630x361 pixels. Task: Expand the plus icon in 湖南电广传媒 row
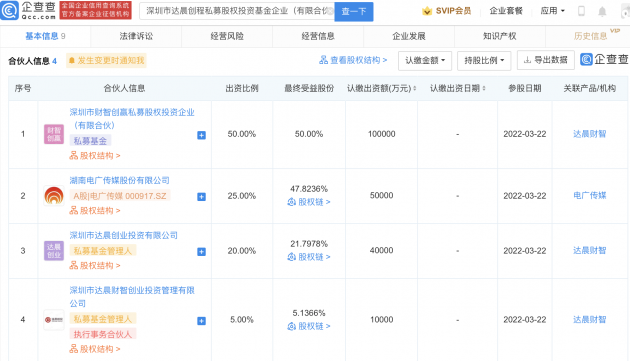pos(201,197)
